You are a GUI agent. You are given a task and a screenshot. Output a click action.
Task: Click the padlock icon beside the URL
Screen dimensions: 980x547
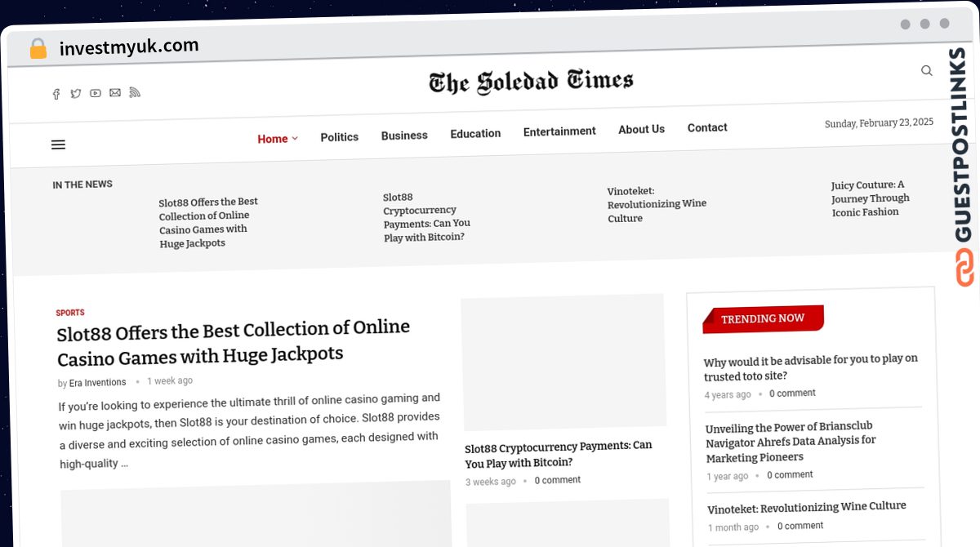[38, 49]
